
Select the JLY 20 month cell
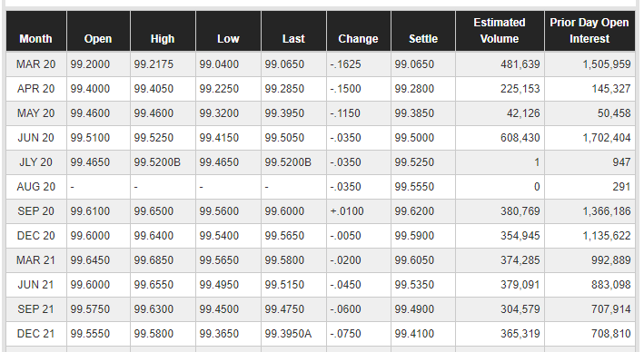pyautogui.click(x=36, y=162)
